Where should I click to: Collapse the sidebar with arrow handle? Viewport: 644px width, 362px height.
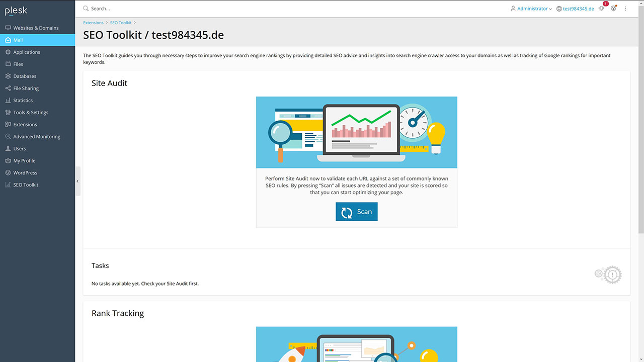point(77,181)
